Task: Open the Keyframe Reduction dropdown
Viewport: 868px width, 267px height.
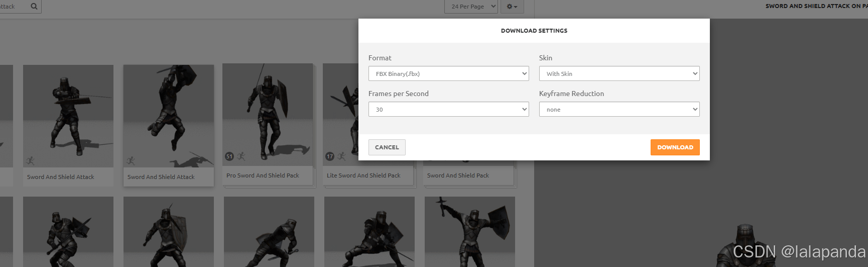Action: click(619, 109)
